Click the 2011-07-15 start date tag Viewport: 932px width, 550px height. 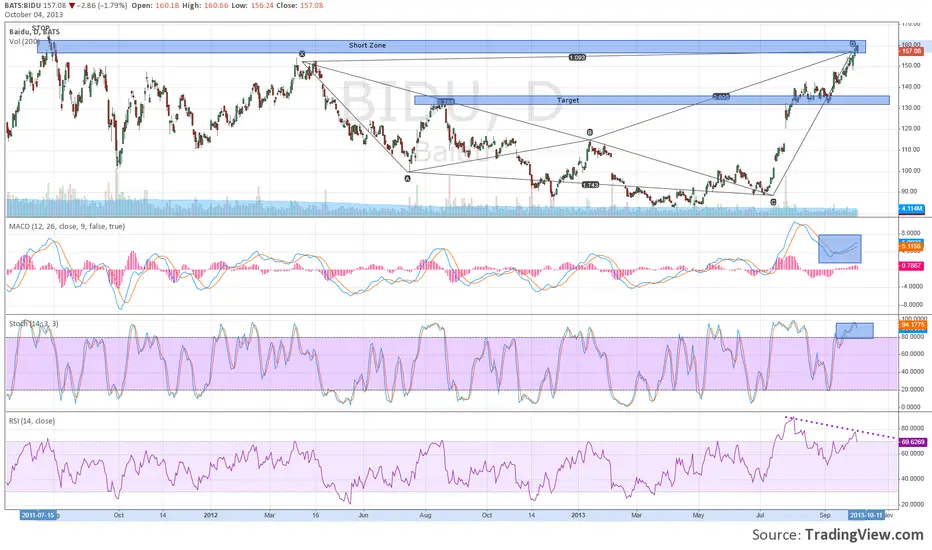(x=37, y=516)
